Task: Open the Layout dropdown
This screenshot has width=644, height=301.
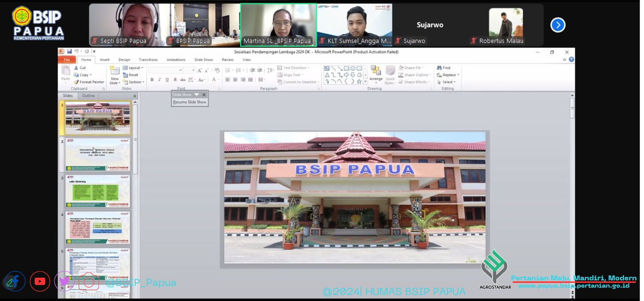Action: [x=133, y=68]
